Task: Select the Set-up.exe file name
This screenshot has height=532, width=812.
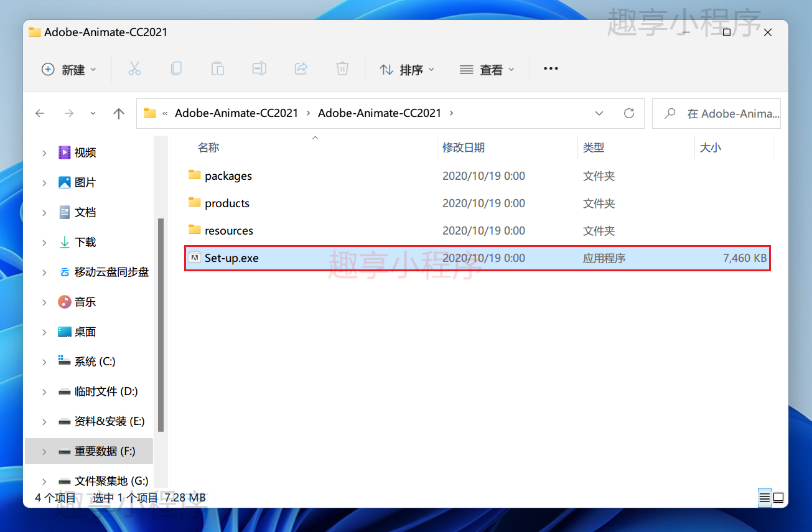Action: (x=231, y=258)
